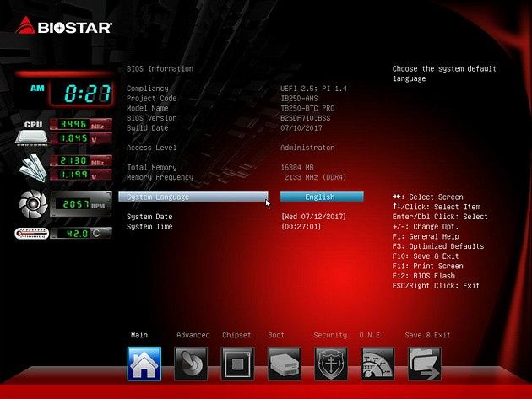Click the F12: BIOS Flash hint
The width and height of the screenshot is (532, 399).
point(423,276)
